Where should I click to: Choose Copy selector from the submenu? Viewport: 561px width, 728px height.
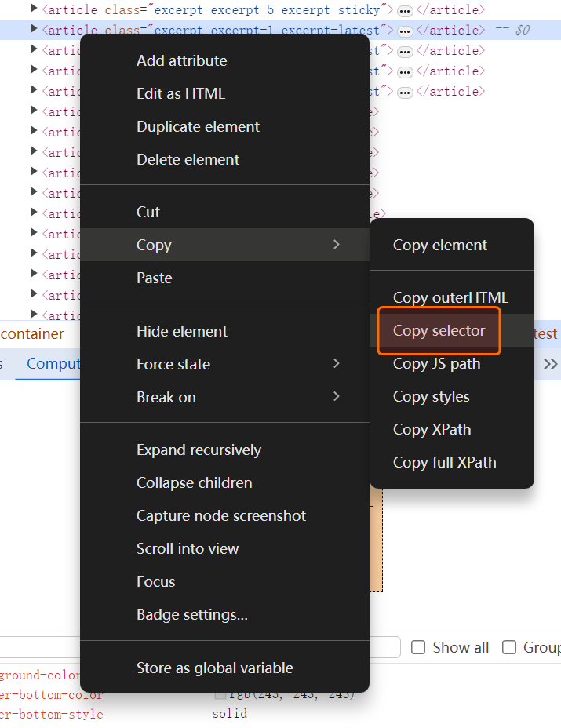pyautogui.click(x=439, y=331)
